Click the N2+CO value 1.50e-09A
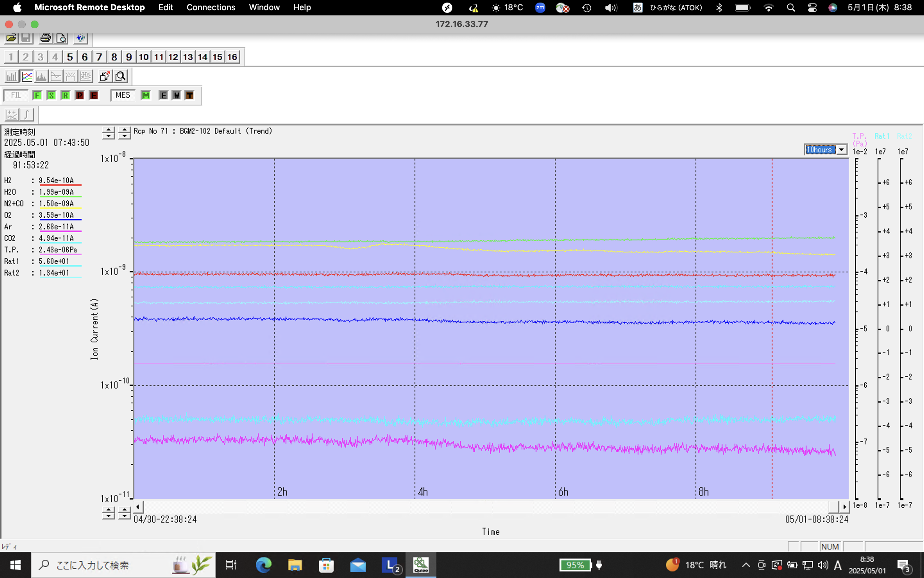The height and width of the screenshot is (578, 924). coord(56,203)
